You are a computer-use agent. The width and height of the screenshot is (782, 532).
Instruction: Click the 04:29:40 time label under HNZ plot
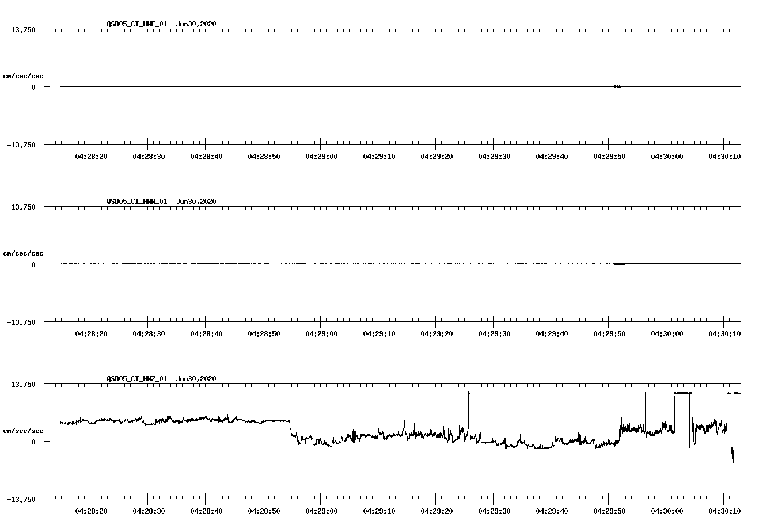pyautogui.click(x=552, y=511)
